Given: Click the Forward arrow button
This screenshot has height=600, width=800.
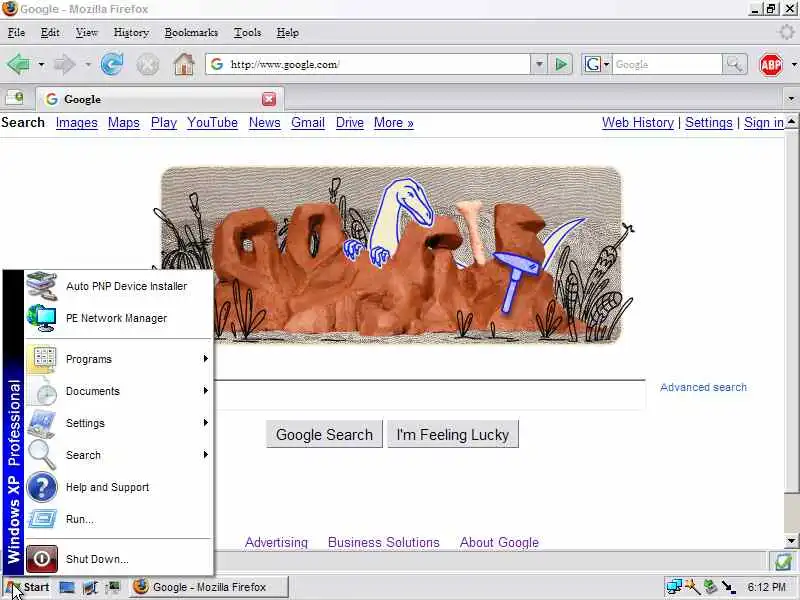Looking at the screenshot, I should coord(64,64).
